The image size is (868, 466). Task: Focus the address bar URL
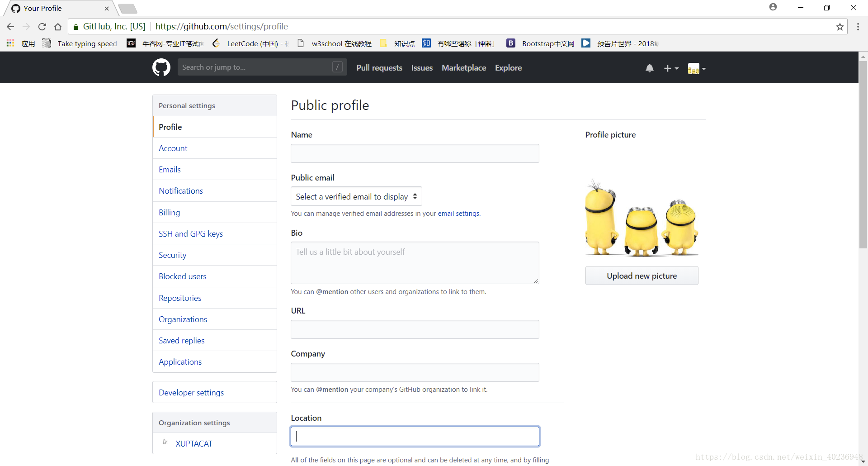pyautogui.click(x=222, y=27)
